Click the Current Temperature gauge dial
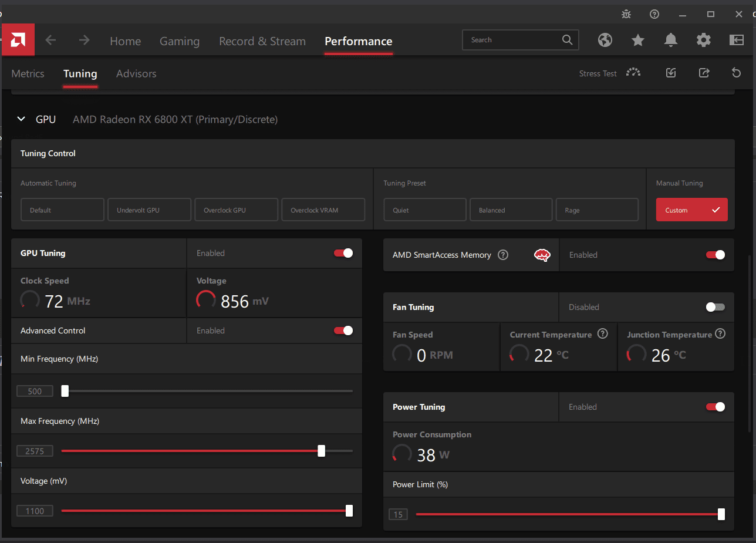Viewport: 756px width, 543px height. click(x=519, y=354)
